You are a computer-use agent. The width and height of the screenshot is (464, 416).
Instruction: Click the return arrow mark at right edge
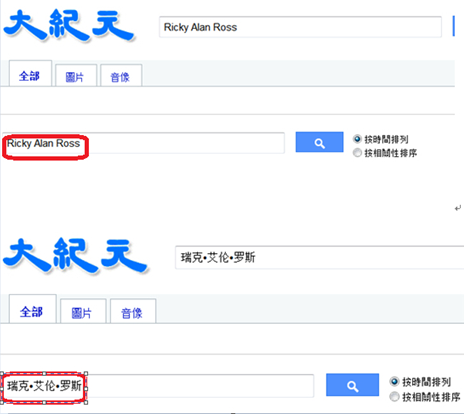[458, 208]
